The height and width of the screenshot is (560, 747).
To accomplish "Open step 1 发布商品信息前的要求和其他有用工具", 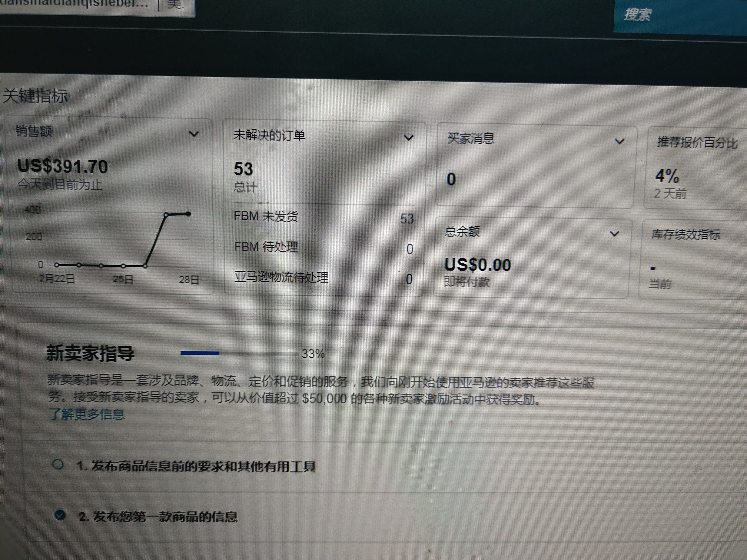I will pos(196,466).
